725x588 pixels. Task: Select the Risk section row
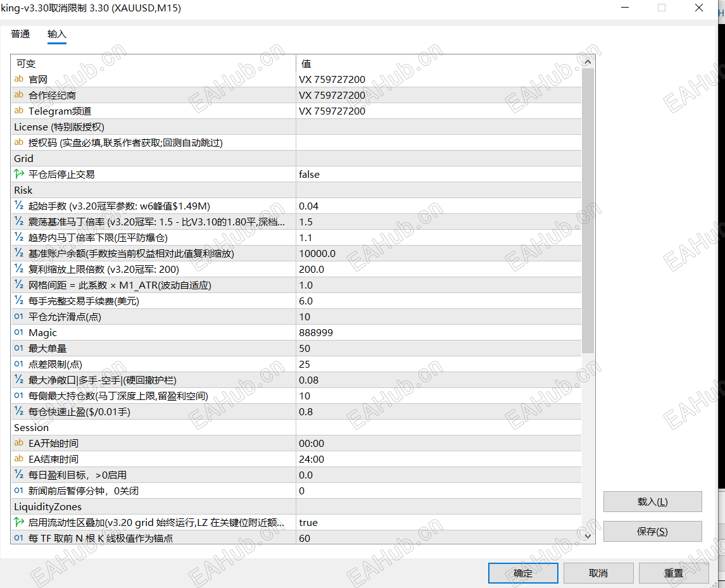tap(296, 191)
